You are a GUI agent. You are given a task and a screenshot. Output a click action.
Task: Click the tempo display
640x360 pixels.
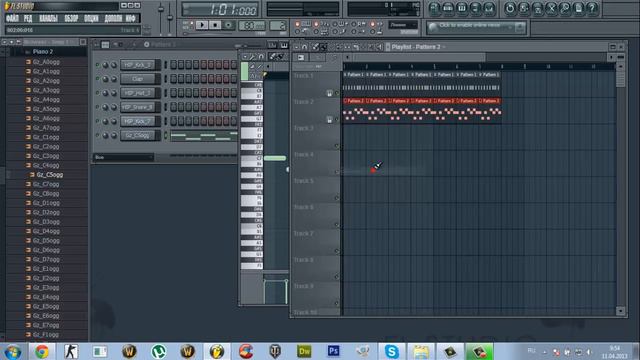[x=252, y=25]
